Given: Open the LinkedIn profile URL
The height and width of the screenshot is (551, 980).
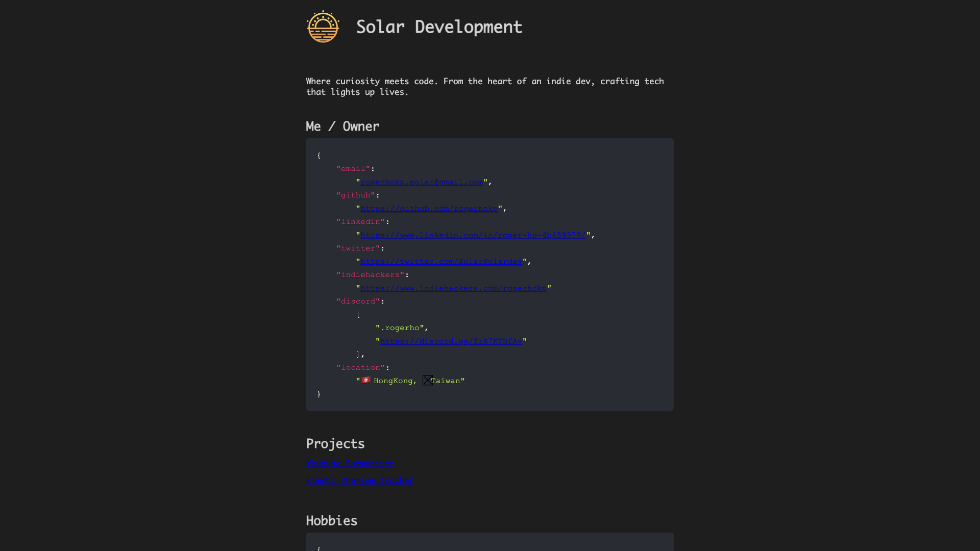Looking at the screenshot, I should point(473,235).
